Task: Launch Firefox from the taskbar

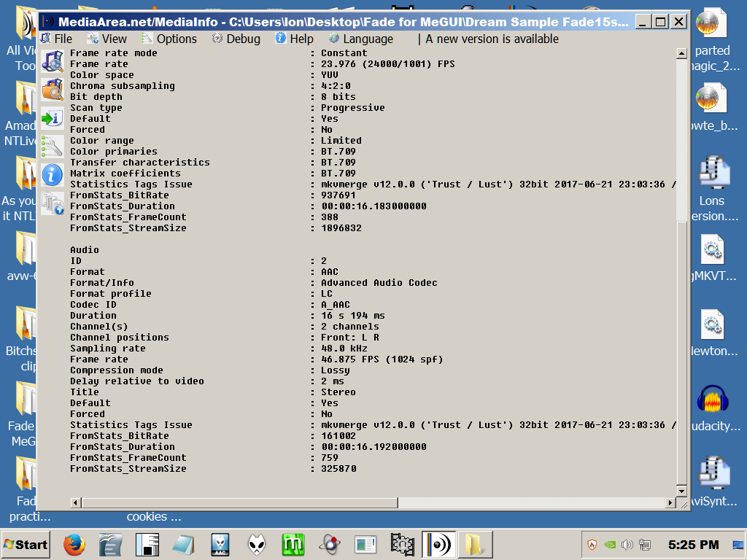Action: [x=74, y=545]
